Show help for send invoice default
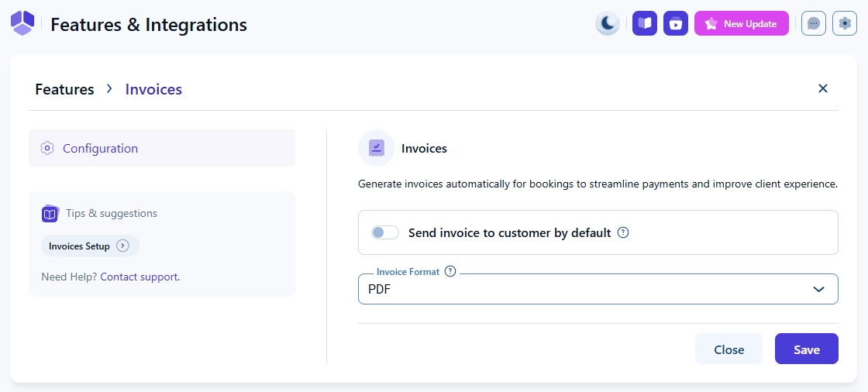The image size is (868, 392). point(623,232)
